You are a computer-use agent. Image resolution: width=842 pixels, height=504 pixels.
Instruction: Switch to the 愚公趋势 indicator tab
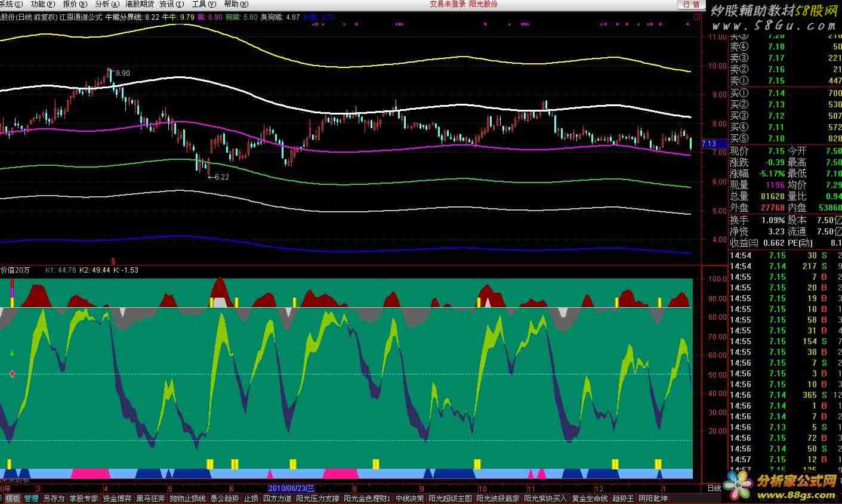224,498
